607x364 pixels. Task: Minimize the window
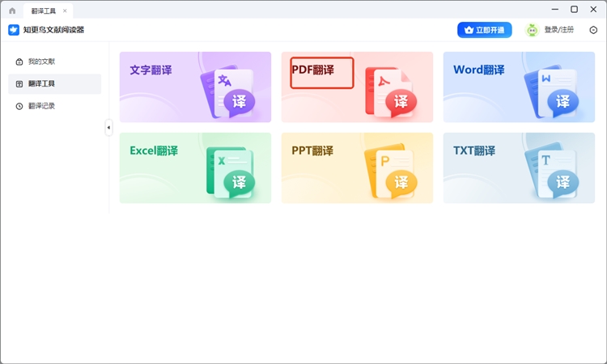coord(555,9)
